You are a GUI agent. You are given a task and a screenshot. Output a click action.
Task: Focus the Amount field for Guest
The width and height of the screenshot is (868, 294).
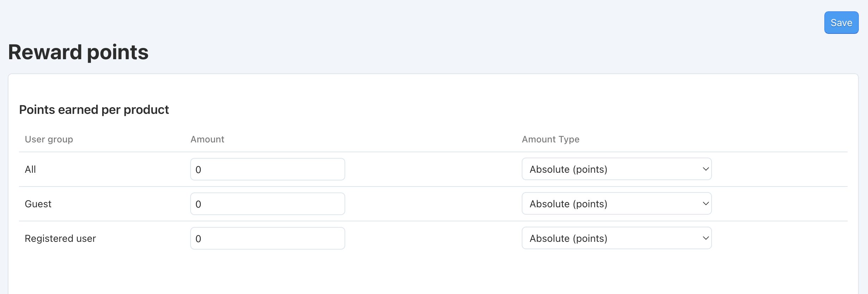[268, 204]
